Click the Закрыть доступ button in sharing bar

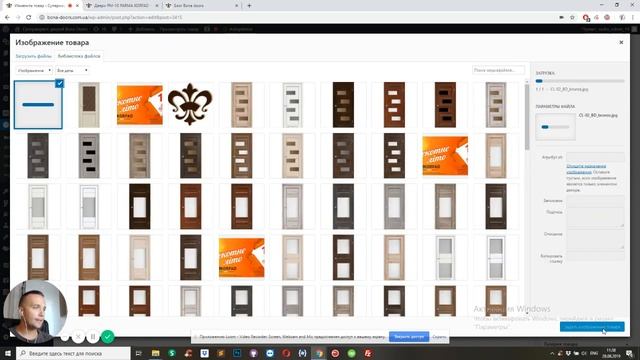point(409,337)
